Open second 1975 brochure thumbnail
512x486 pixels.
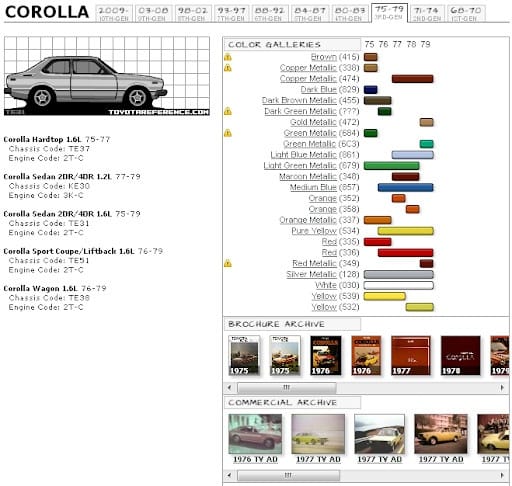pos(285,355)
